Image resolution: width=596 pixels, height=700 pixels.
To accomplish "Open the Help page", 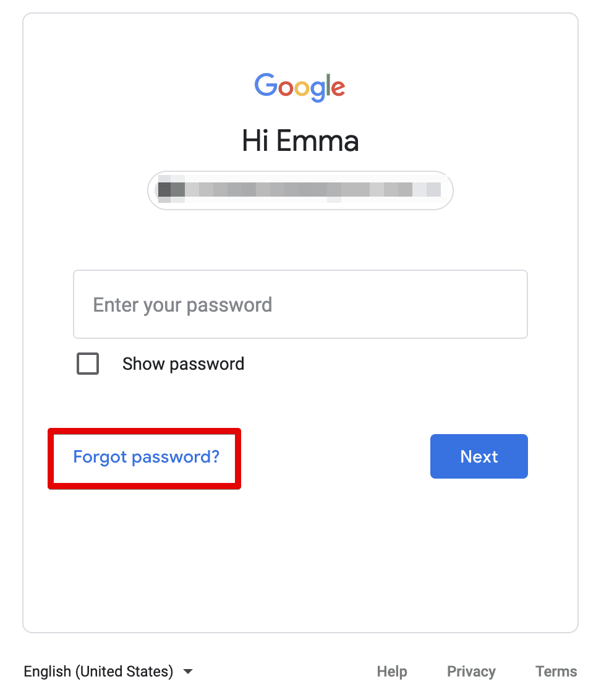I will pos(392,671).
